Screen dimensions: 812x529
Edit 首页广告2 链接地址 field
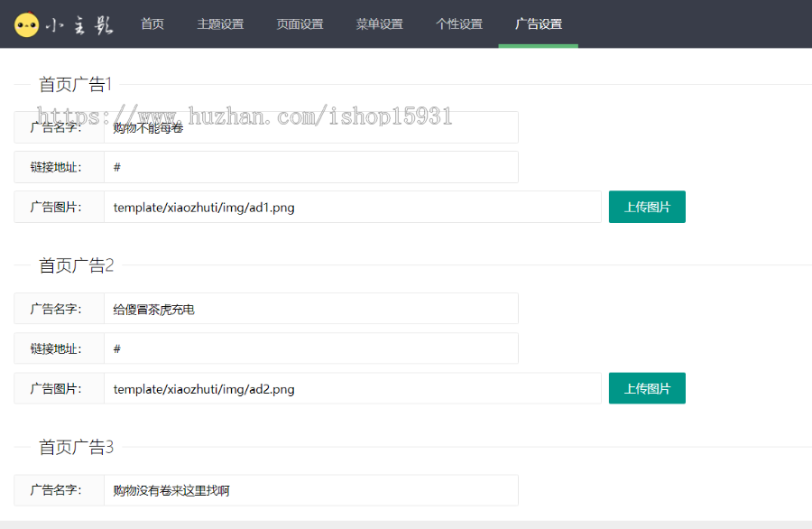[x=311, y=348]
